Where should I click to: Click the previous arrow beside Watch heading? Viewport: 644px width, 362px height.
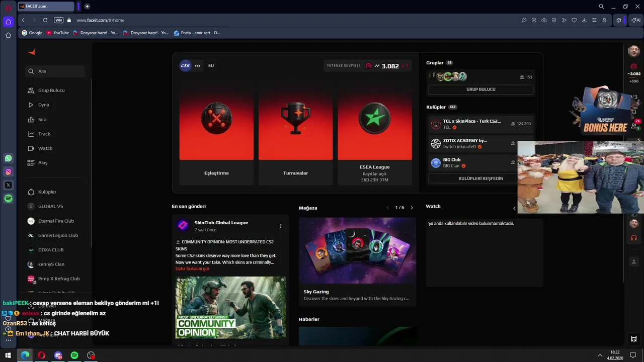pos(514,208)
